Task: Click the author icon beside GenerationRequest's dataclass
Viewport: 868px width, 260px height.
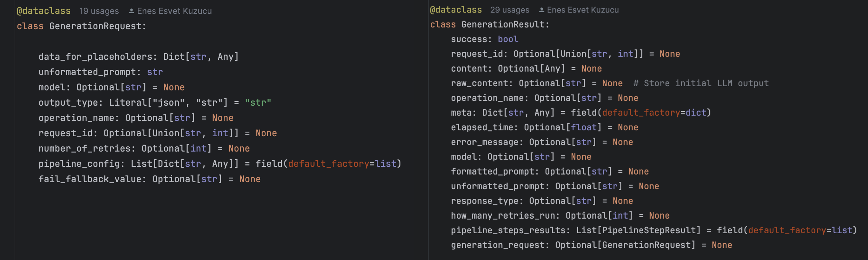Action: (x=132, y=11)
